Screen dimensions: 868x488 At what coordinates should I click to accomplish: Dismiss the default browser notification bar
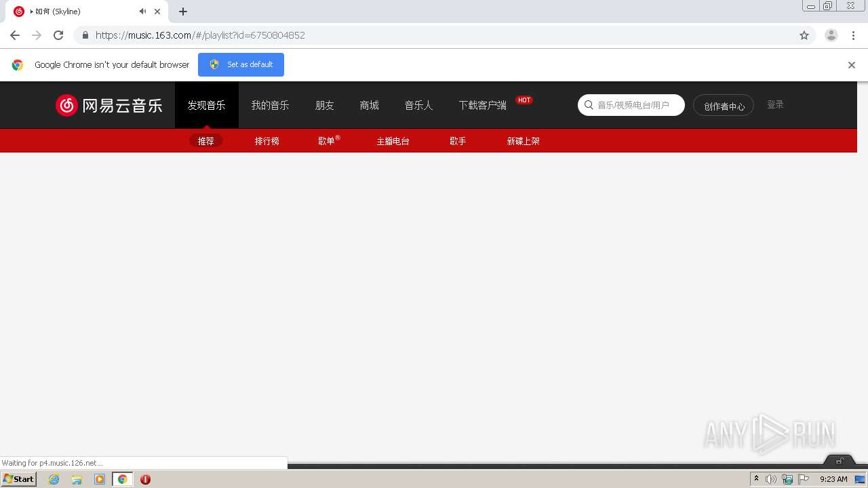pos(852,65)
